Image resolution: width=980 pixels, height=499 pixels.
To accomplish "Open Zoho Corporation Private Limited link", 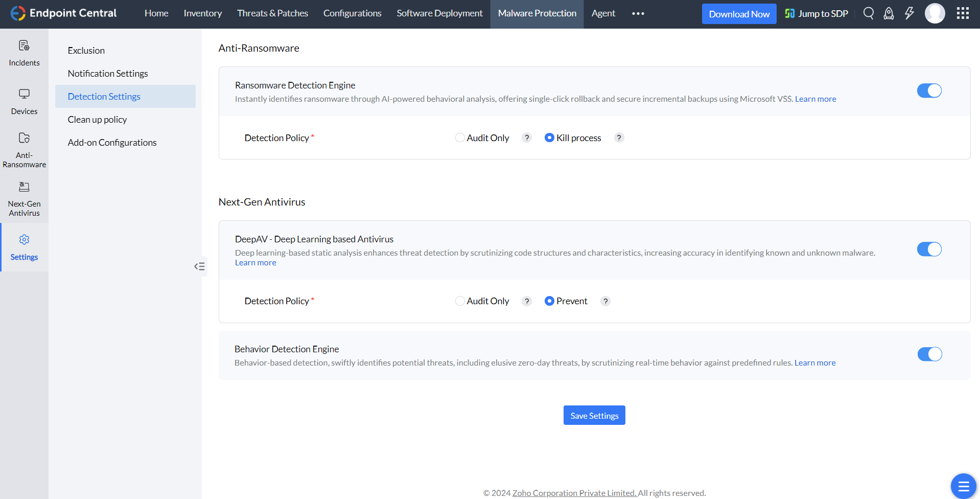I will 574,493.
